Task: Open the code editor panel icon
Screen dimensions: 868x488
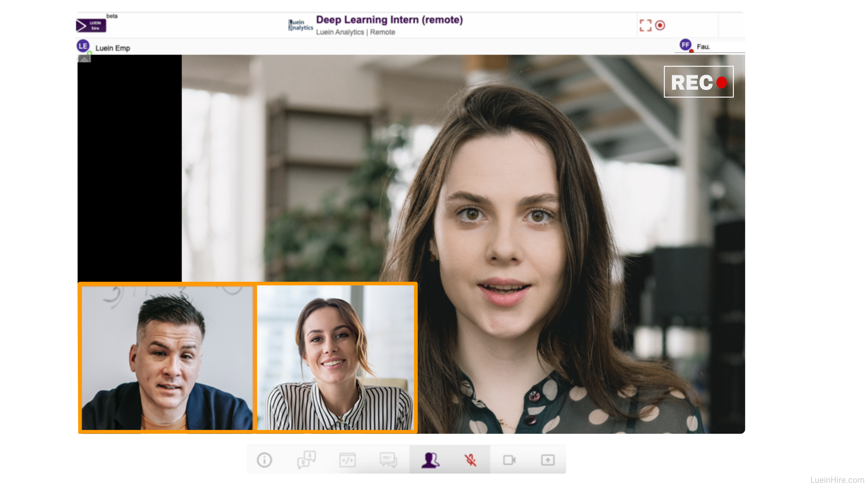Action: pos(347,460)
